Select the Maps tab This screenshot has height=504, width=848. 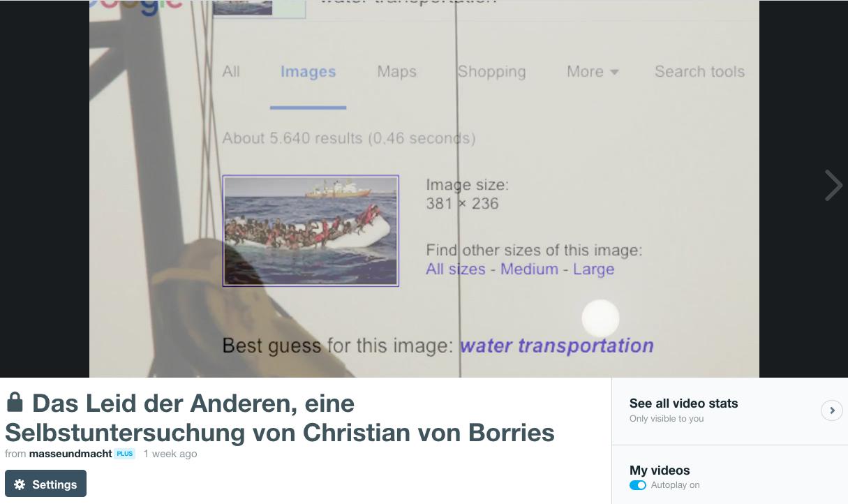tap(396, 72)
